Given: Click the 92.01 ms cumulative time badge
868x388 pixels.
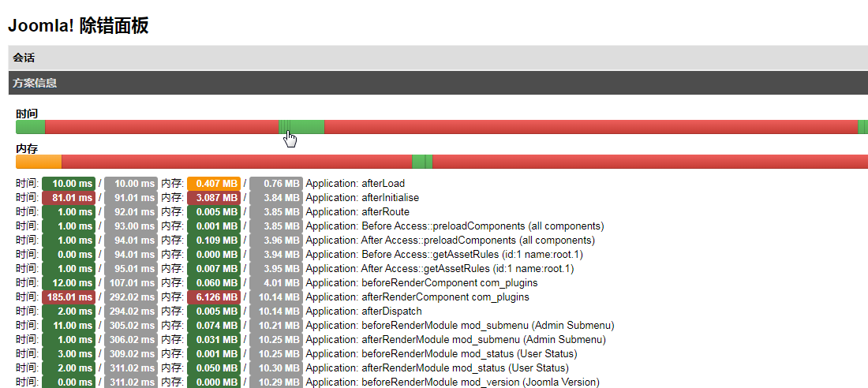Looking at the screenshot, I should tap(131, 212).
